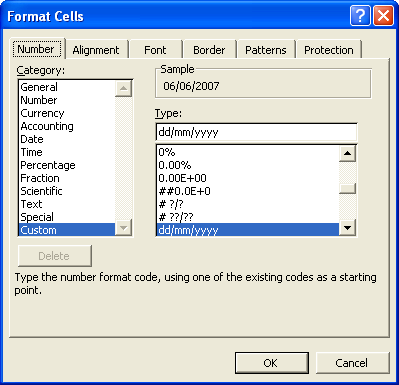399x385 pixels.
Task: Dismiss dialog with Cancel button
Action: click(352, 363)
